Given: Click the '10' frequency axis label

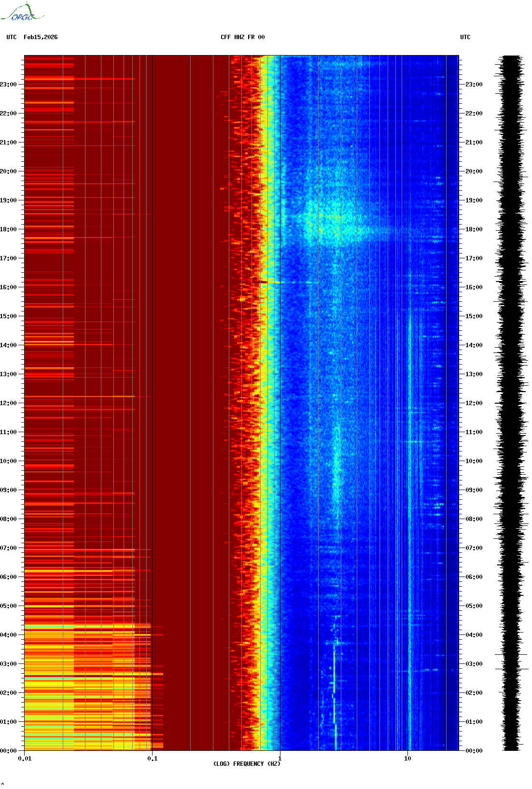Looking at the screenshot, I should pos(408,759).
